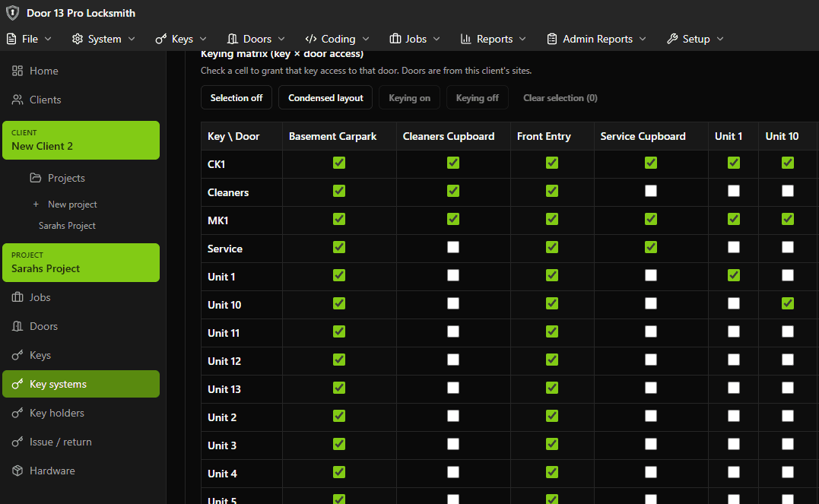Screen dimensions: 819x504
Task: Click the shield app logo icon
Action: tap(13, 13)
